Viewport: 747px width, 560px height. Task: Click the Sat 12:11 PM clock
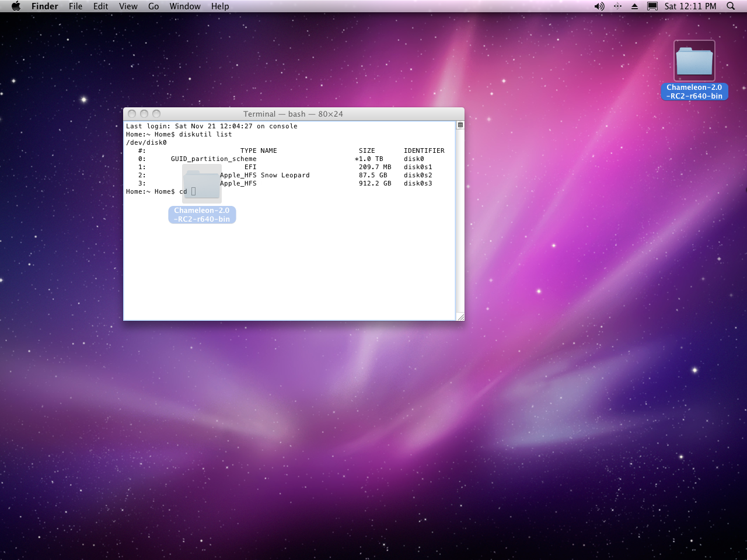[x=690, y=6]
